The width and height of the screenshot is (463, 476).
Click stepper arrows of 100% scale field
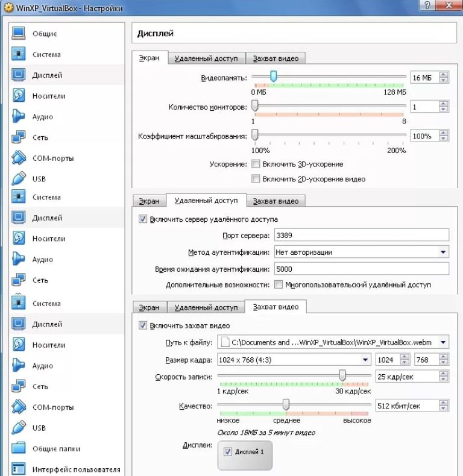pos(443,136)
